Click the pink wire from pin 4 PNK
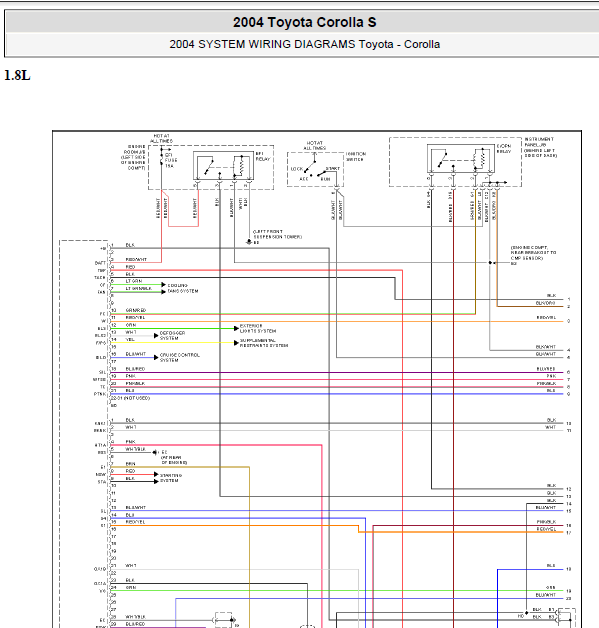The height and width of the screenshot is (628, 599). click(x=216, y=445)
